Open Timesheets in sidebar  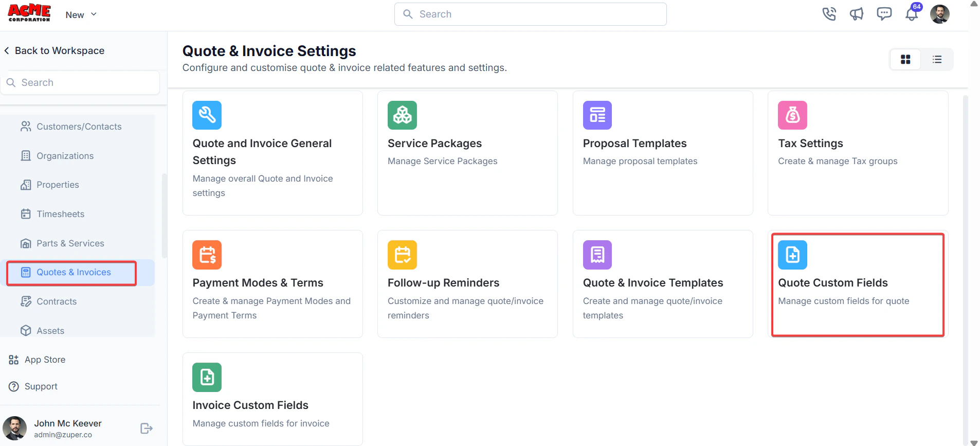click(x=60, y=214)
